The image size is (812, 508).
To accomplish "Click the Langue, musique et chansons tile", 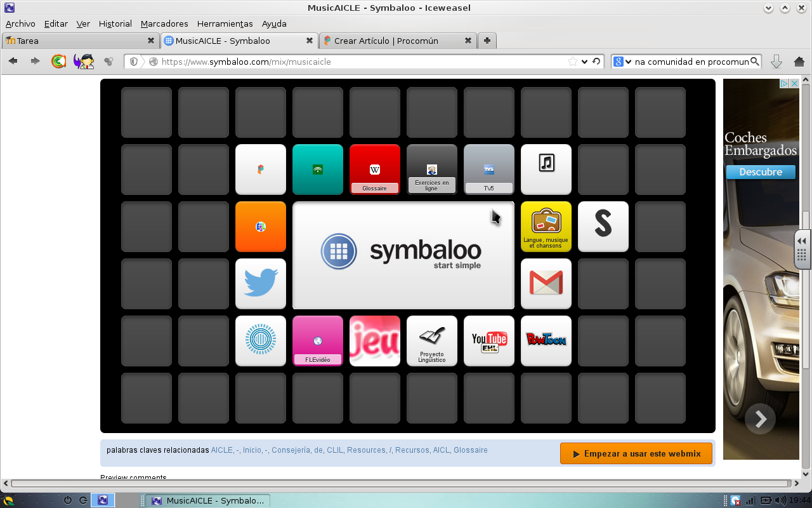I will pyautogui.click(x=546, y=226).
